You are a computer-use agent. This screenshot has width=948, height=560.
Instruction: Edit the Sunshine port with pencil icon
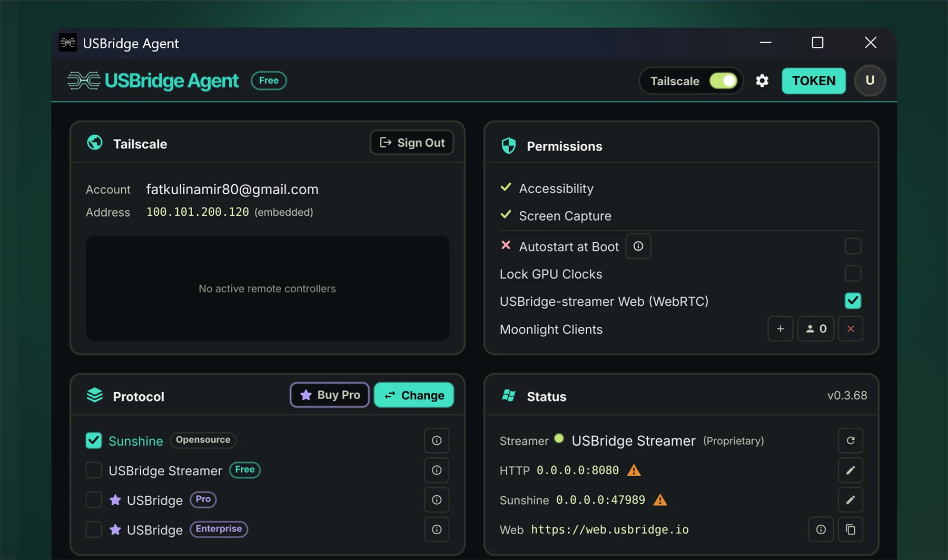[x=851, y=500]
